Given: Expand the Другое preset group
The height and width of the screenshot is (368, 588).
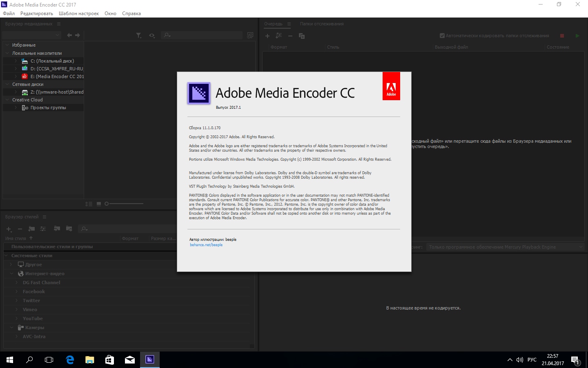Looking at the screenshot, I should tap(11, 265).
